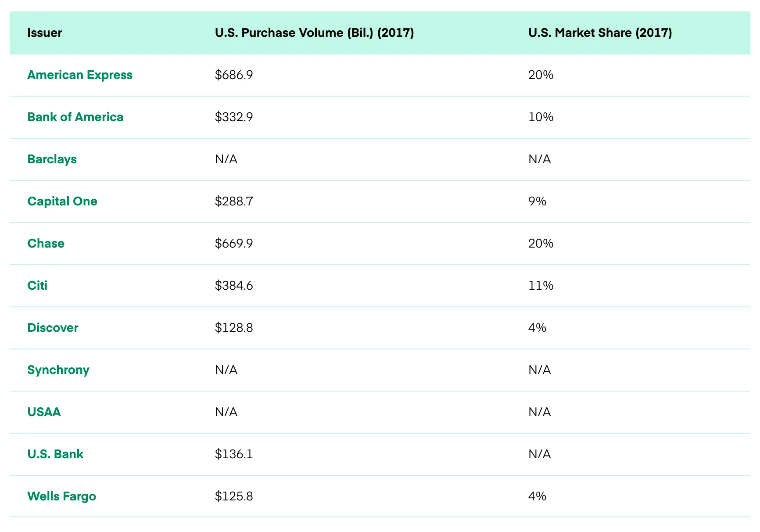
Task: Click the Issuer column header
Action: (44, 33)
